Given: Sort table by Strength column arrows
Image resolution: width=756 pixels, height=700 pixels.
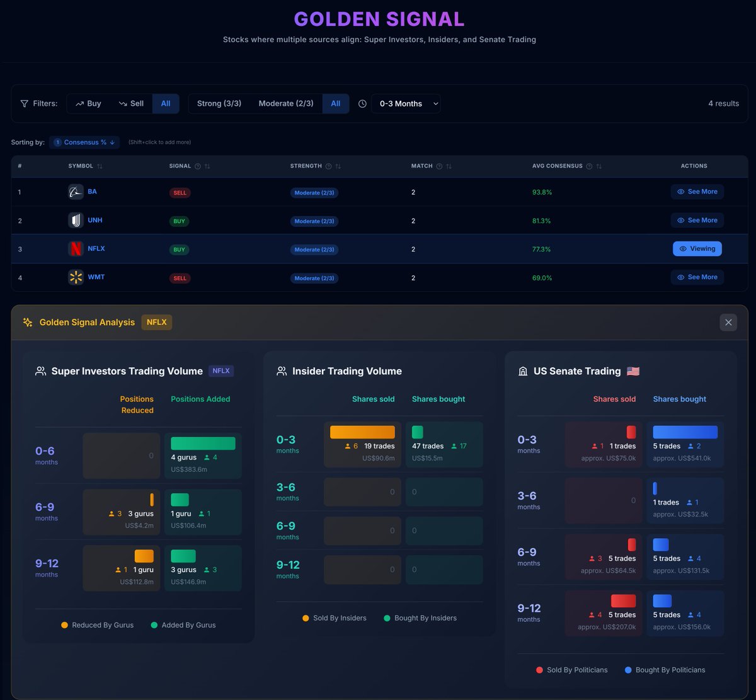Looking at the screenshot, I should (338, 166).
